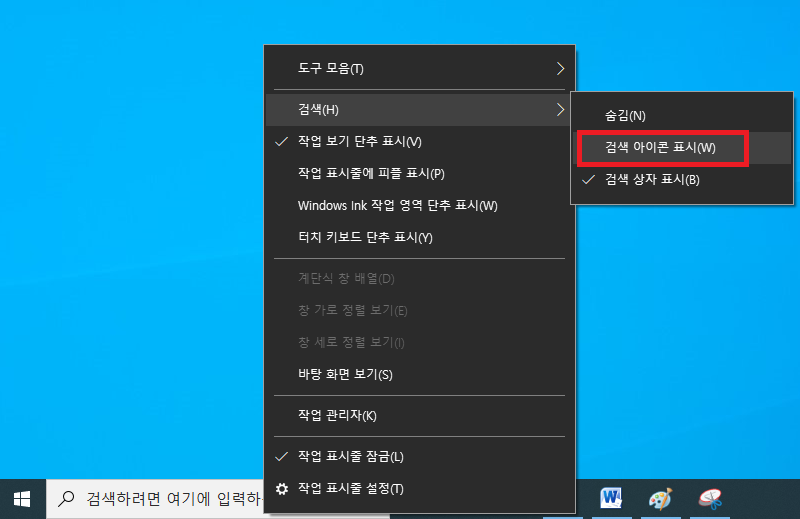Open Snipping Tool from the taskbar
Viewport: 800px width, 519px height.
click(711, 499)
